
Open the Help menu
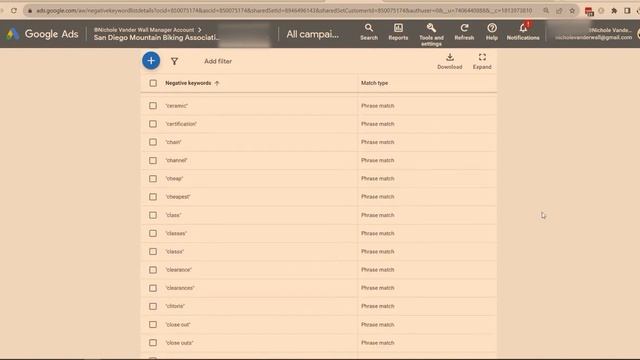coord(491,32)
